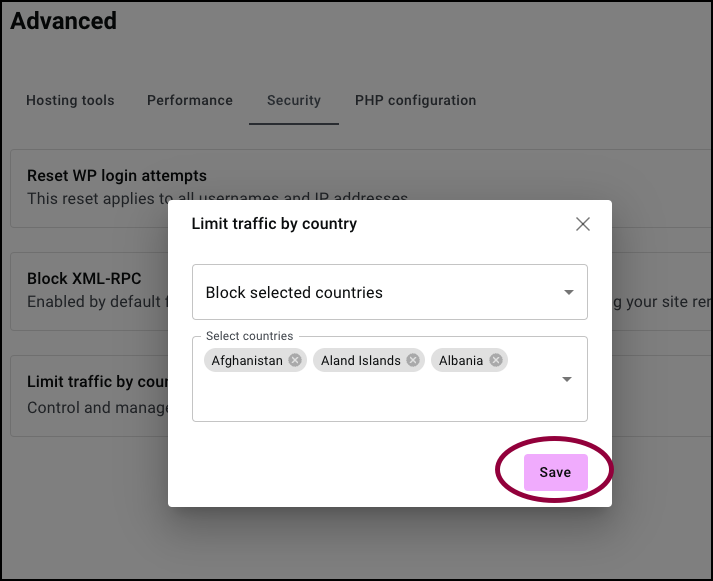This screenshot has width=713, height=581.
Task: Click the Limit traffic by country dialog title
Action: click(x=274, y=224)
